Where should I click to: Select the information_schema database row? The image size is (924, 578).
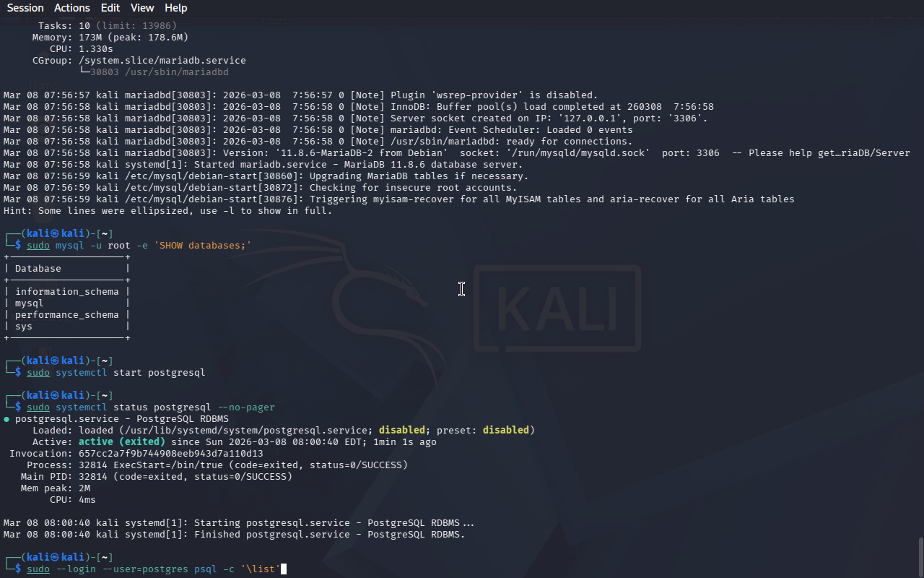66,292
